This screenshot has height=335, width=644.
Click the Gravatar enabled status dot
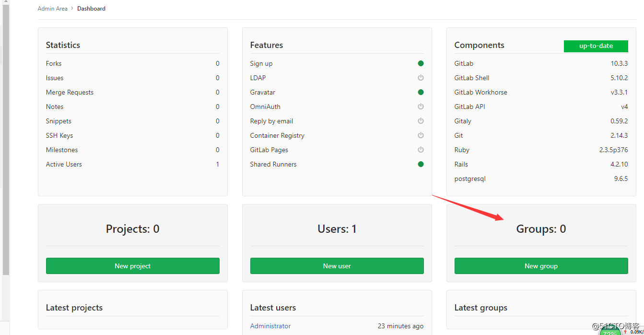421,92
